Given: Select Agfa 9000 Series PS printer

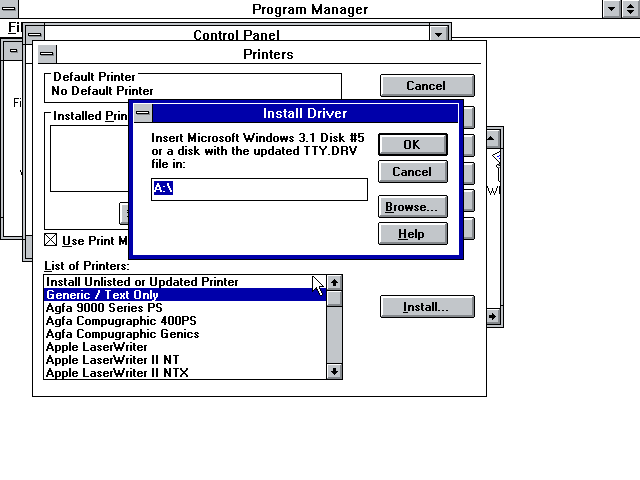Looking at the screenshot, I should click(x=104, y=308).
